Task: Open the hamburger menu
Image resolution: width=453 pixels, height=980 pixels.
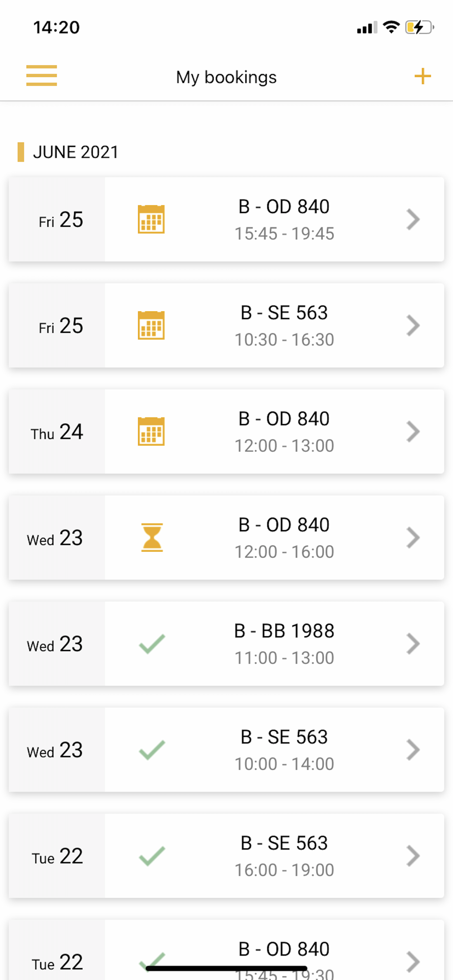Action: click(42, 75)
